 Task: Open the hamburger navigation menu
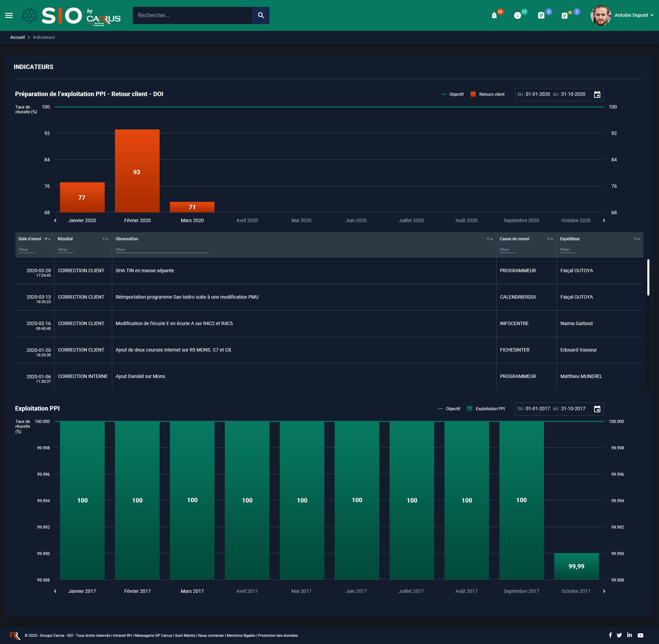(9, 15)
